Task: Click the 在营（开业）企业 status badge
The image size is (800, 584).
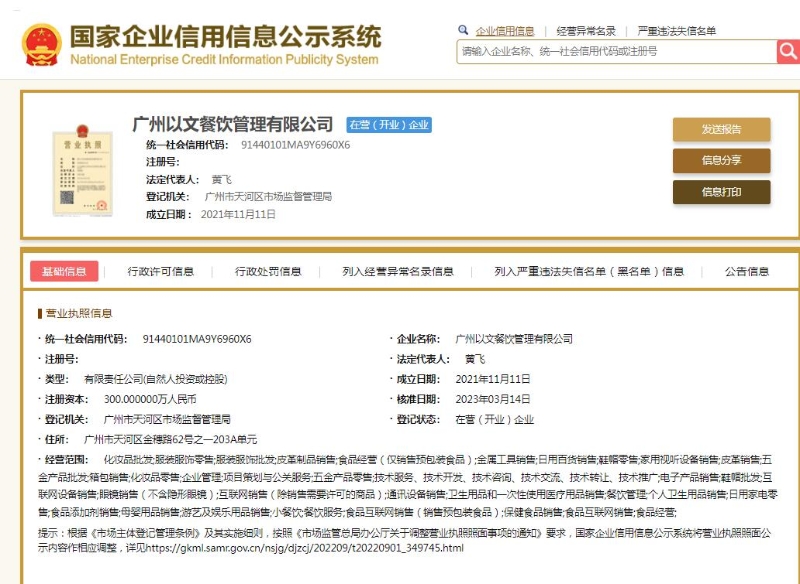Action: tap(388, 125)
